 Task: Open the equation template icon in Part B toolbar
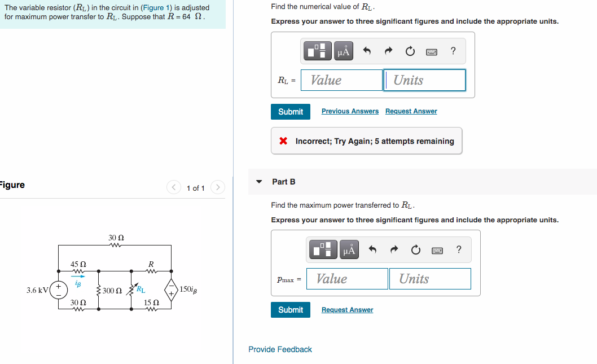tap(323, 249)
